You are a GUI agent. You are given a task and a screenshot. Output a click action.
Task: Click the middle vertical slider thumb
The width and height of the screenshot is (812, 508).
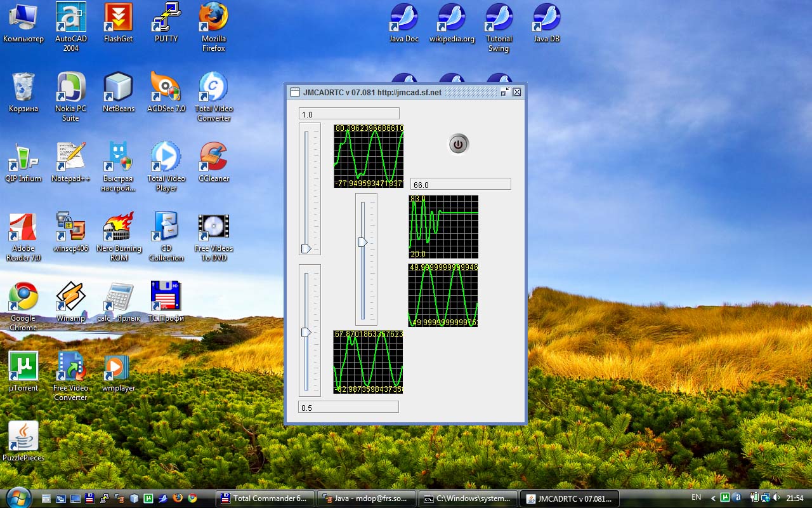coord(362,242)
